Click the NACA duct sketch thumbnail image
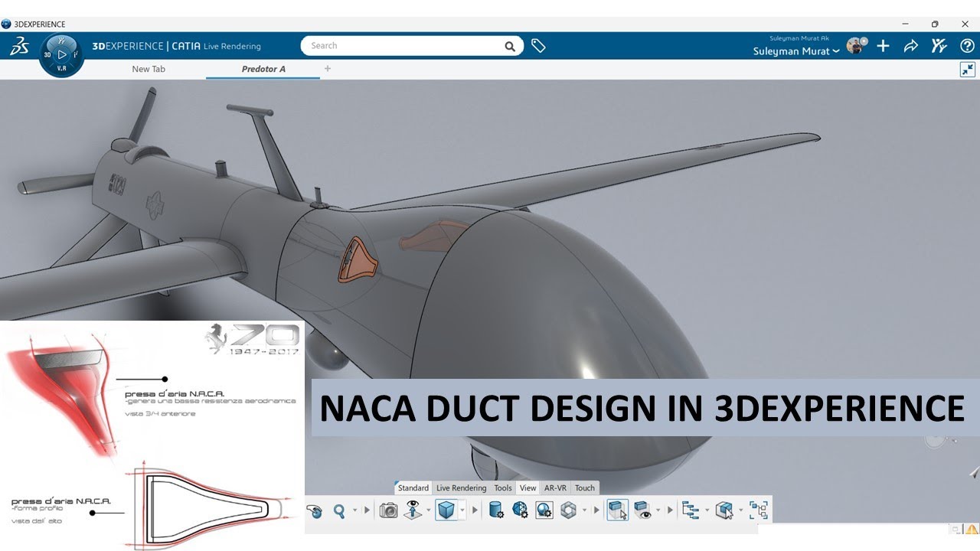 pos(152,435)
